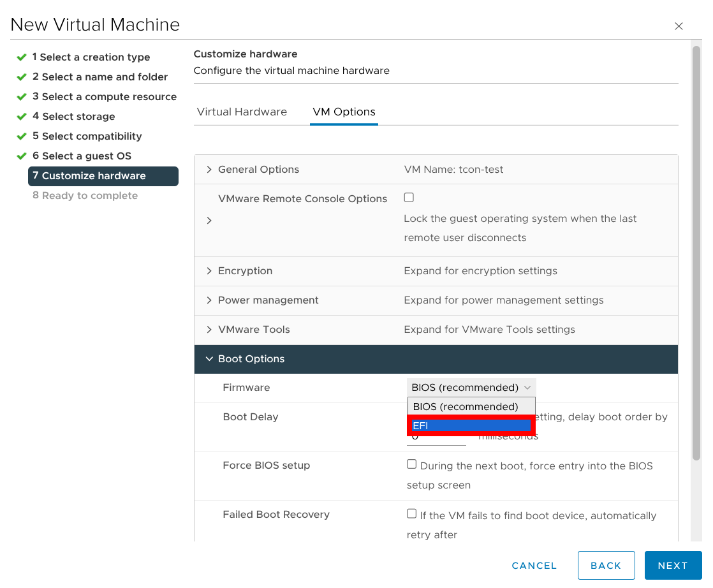Cancel the virtual machine wizard
This screenshot has height=588, width=713.
click(534, 566)
